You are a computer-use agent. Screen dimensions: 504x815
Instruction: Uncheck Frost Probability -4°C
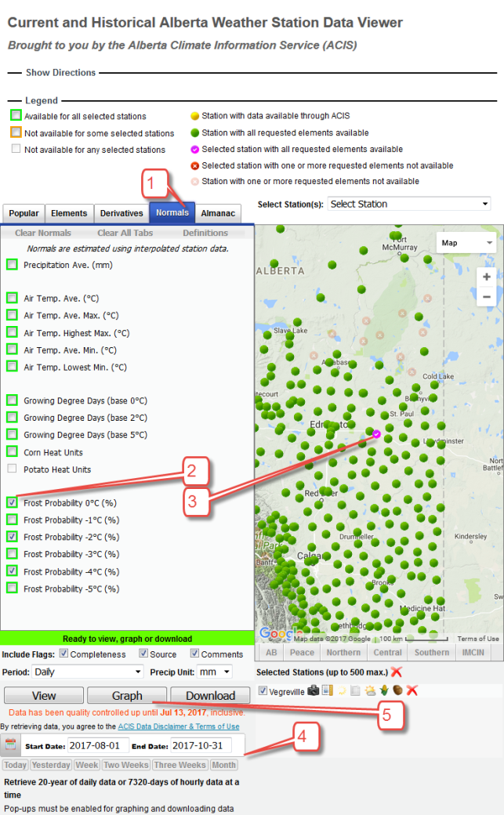pyautogui.click(x=12, y=570)
